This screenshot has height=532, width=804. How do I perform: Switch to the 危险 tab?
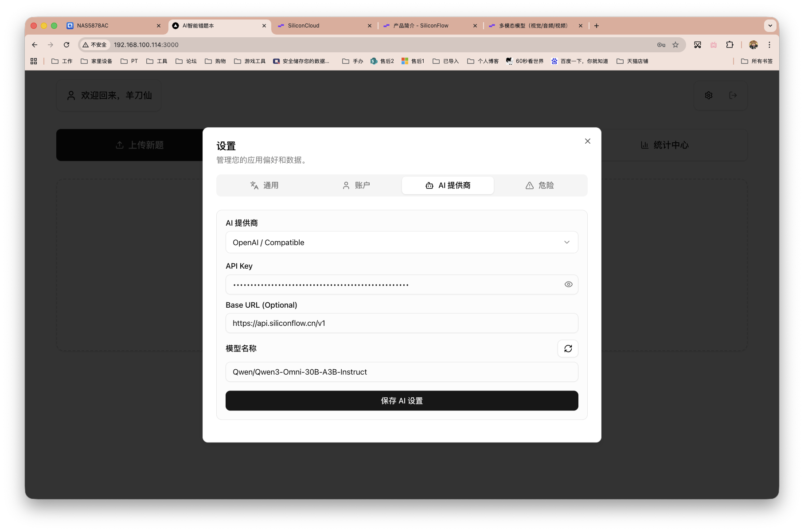pos(540,185)
